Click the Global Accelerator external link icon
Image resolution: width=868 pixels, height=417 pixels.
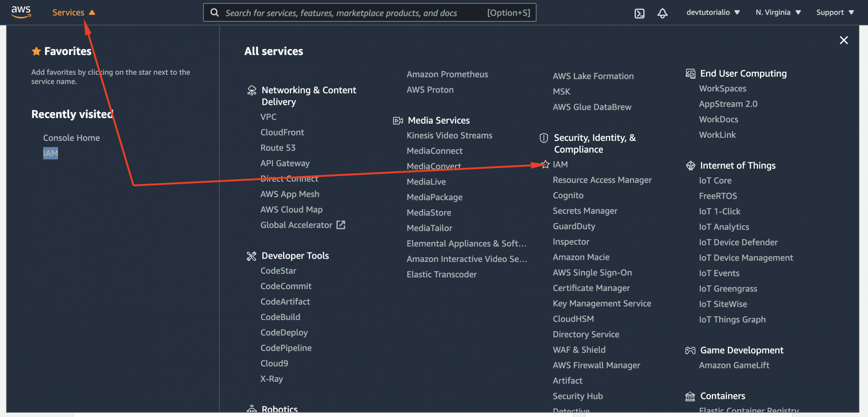click(x=341, y=225)
